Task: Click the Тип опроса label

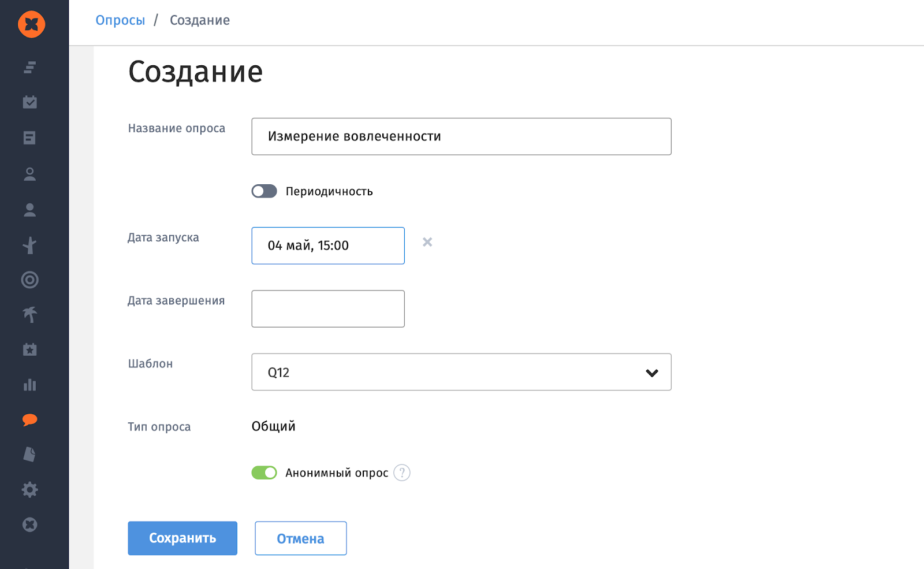Action: 159,427
